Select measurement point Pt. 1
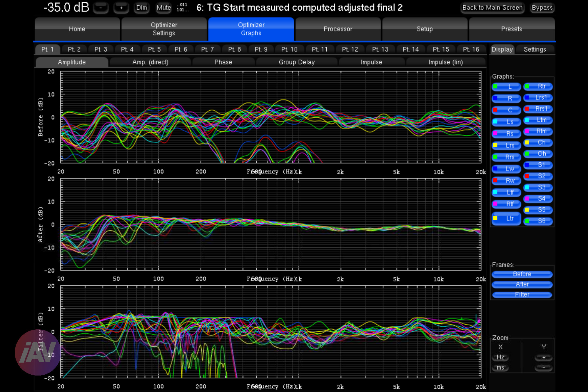 click(x=47, y=49)
